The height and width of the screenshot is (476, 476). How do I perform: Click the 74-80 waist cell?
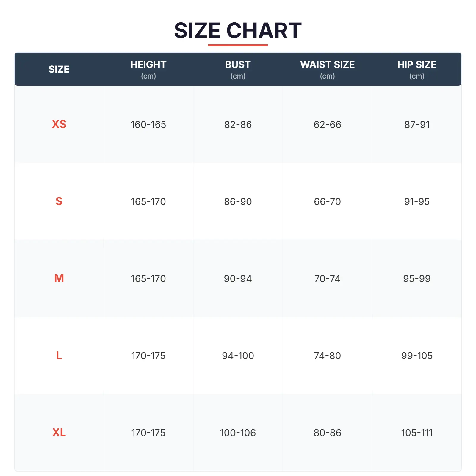coord(327,356)
